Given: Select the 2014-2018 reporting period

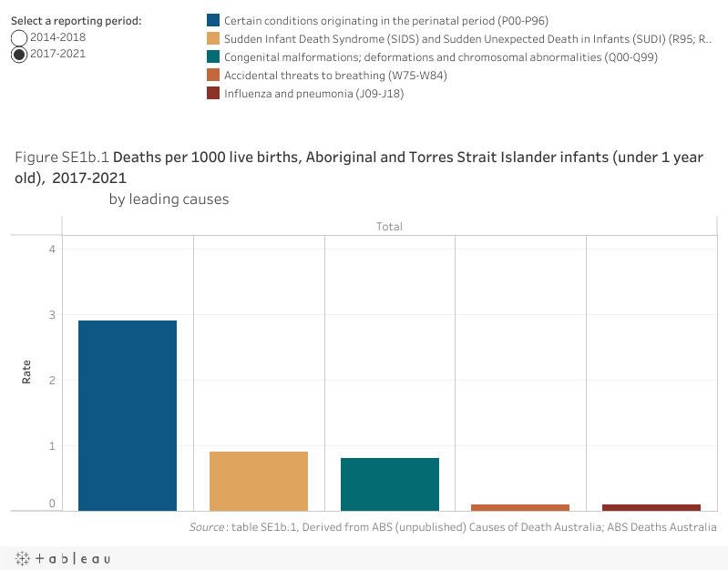Looking at the screenshot, I should 19,37.
